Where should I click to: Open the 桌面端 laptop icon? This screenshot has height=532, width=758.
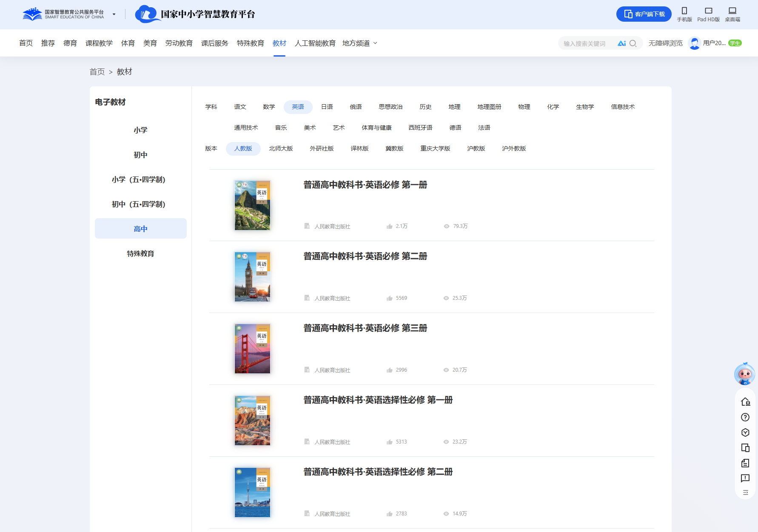pos(732,11)
